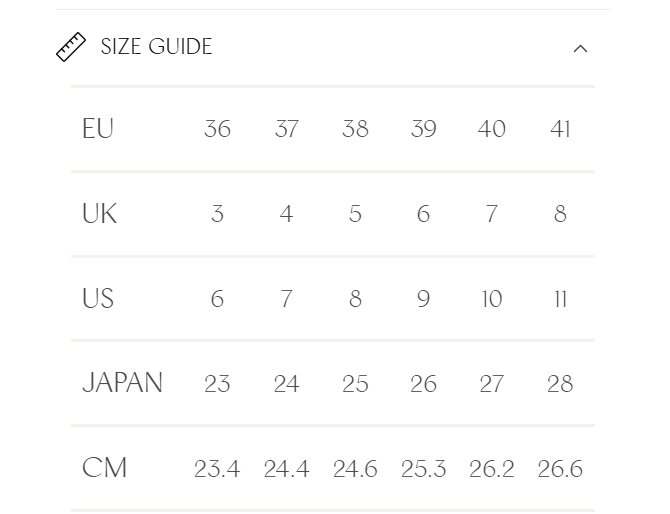The image size is (670, 514).
Task: Click the CM row label
Action: (104, 467)
